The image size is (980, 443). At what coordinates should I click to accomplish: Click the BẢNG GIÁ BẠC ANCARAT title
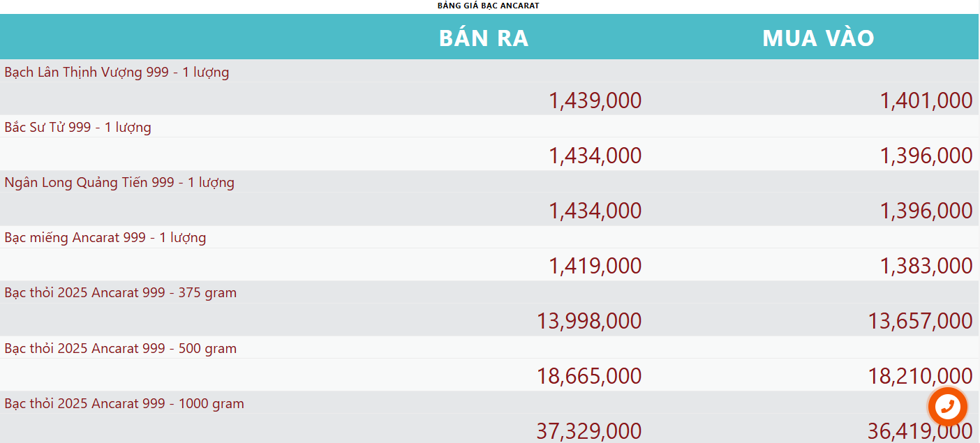point(488,6)
